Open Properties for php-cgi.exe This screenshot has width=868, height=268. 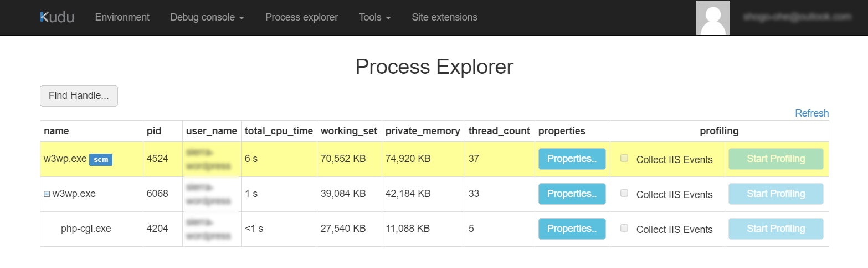(x=572, y=229)
